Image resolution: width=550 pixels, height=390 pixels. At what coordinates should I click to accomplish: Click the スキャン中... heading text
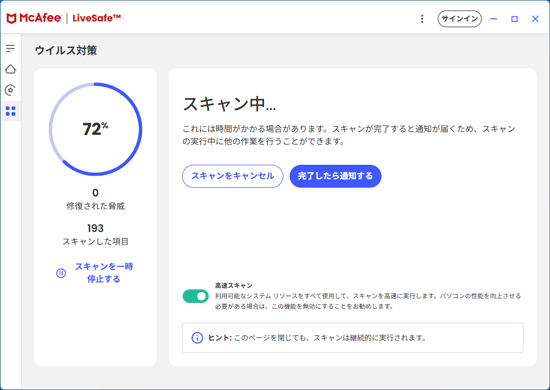[229, 104]
